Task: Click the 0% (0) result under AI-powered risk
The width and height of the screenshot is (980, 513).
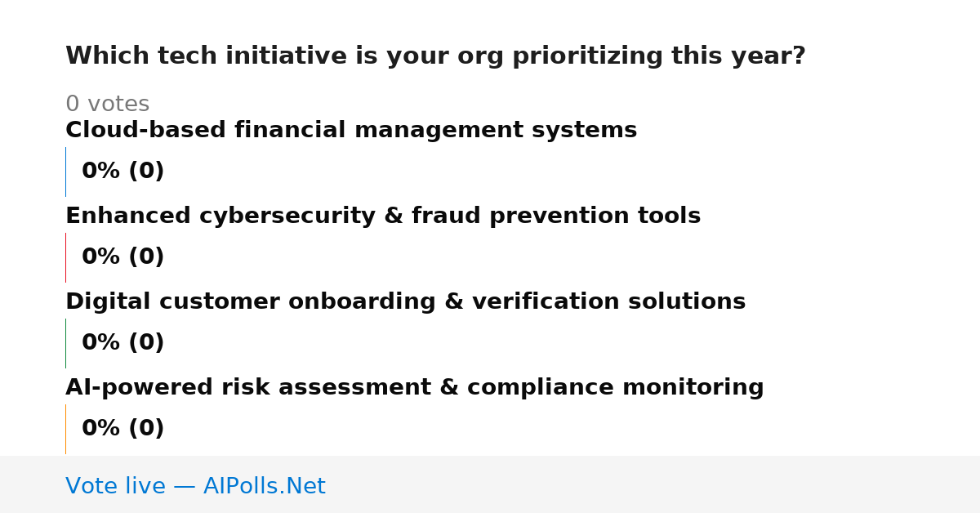Action: pos(123,429)
